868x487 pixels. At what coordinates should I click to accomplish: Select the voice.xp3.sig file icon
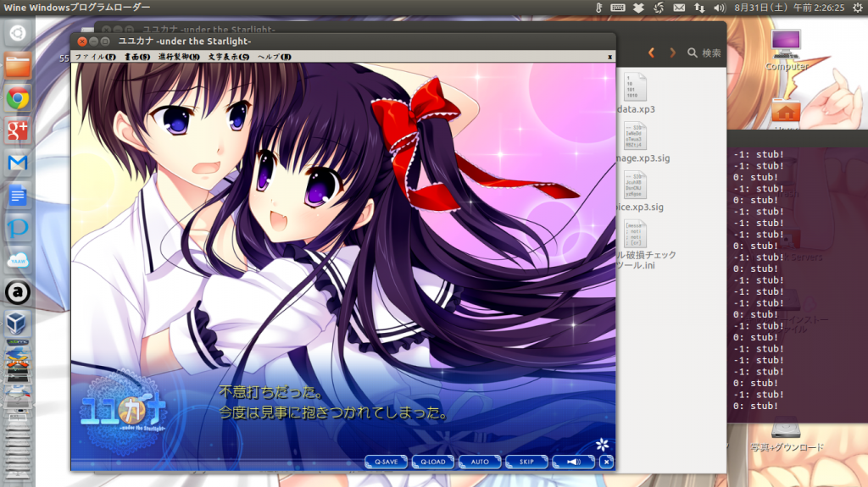[x=634, y=185]
